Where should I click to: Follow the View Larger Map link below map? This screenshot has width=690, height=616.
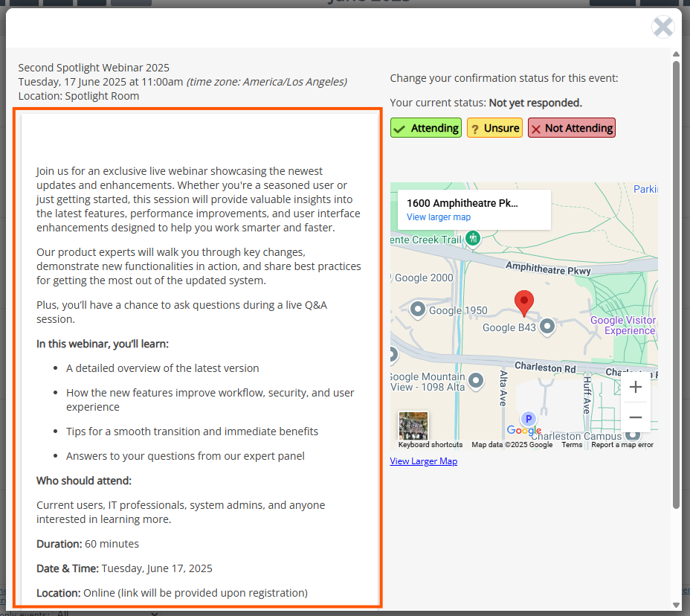click(x=423, y=461)
